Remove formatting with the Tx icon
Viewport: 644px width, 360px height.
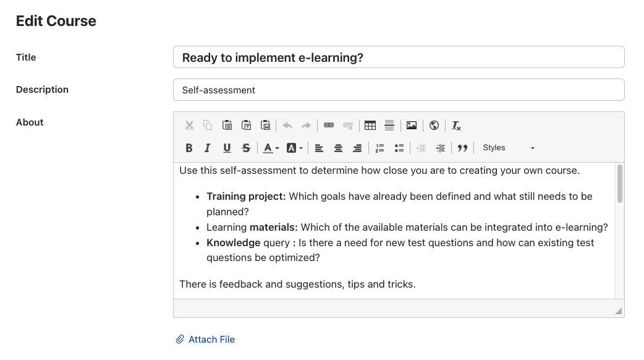[456, 126]
